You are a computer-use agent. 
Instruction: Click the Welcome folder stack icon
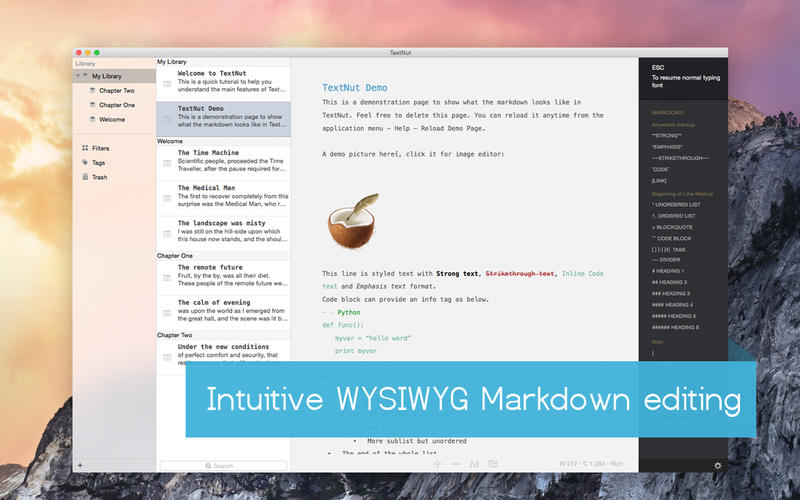(x=92, y=119)
